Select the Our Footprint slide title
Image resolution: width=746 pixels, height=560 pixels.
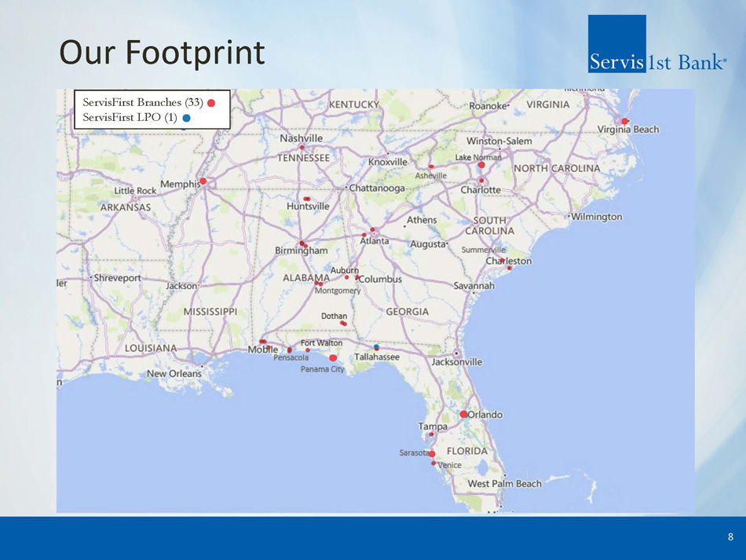coord(163,53)
